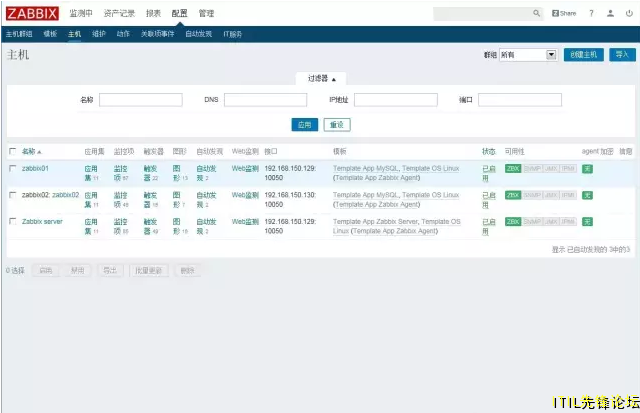This screenshot has height=413, width=640.
Task: Open host zabbix01 link
Action: (x=35, y=169)
